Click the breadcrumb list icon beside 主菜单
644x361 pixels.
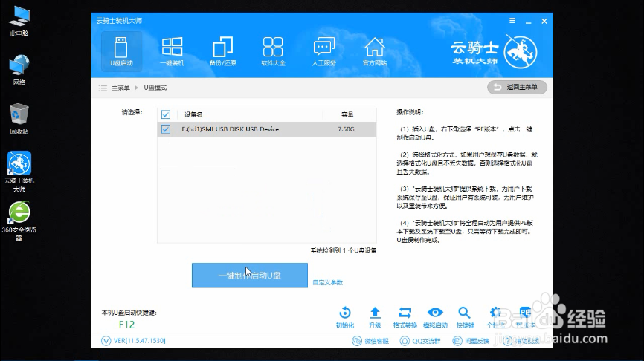click(x=103, y=88)
